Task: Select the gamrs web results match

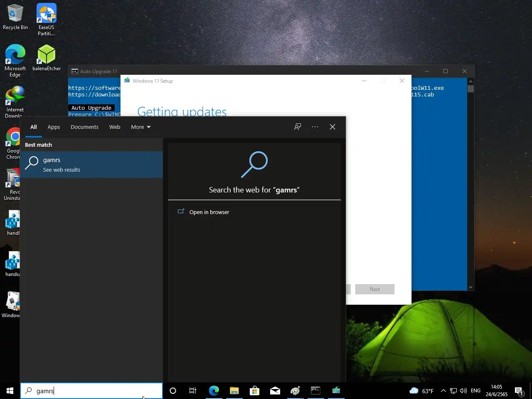Action: pyautogui.click(x=91, y=165)
